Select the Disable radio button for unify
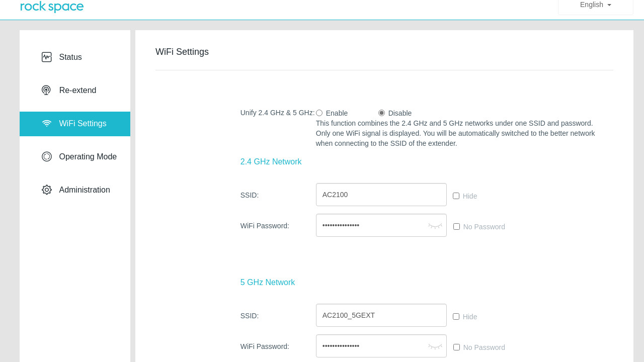Viewport: 644px width, 362px height. pos(381,113)
